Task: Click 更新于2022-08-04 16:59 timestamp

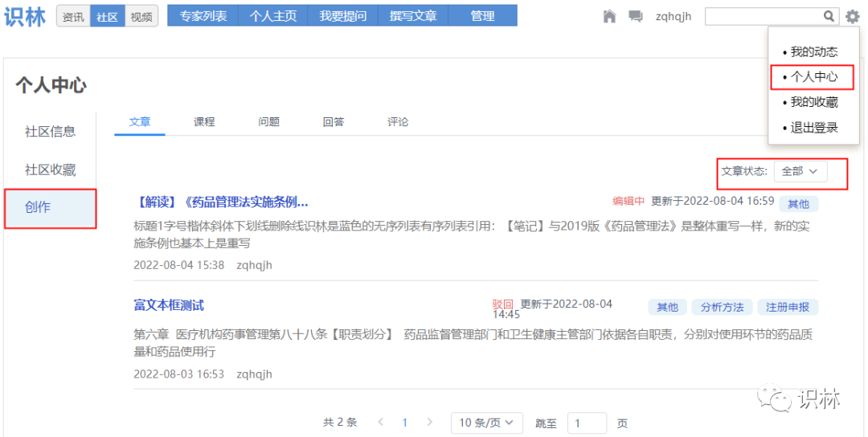Action: [712, 202]
